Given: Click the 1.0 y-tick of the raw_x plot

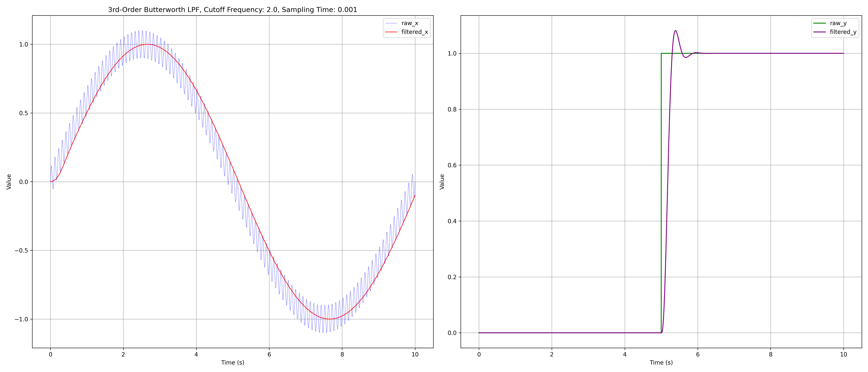Looking at the screenshot, I should tap(24, 45).
